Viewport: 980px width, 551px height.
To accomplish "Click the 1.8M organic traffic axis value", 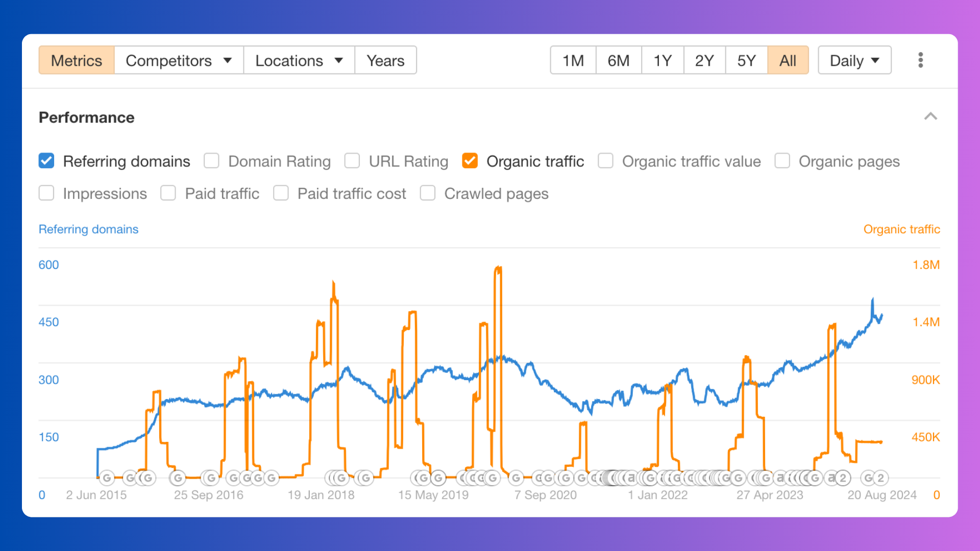I will coord(926,265).
